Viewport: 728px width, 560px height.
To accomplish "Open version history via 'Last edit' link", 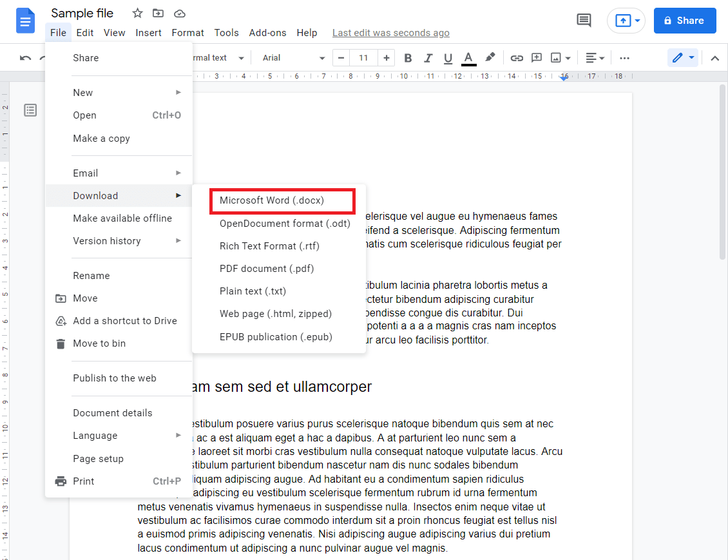I will click(x=390, y=32).
